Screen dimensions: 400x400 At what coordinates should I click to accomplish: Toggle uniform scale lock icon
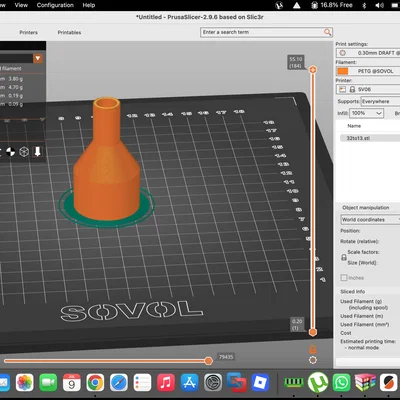(x=344, y=258)
